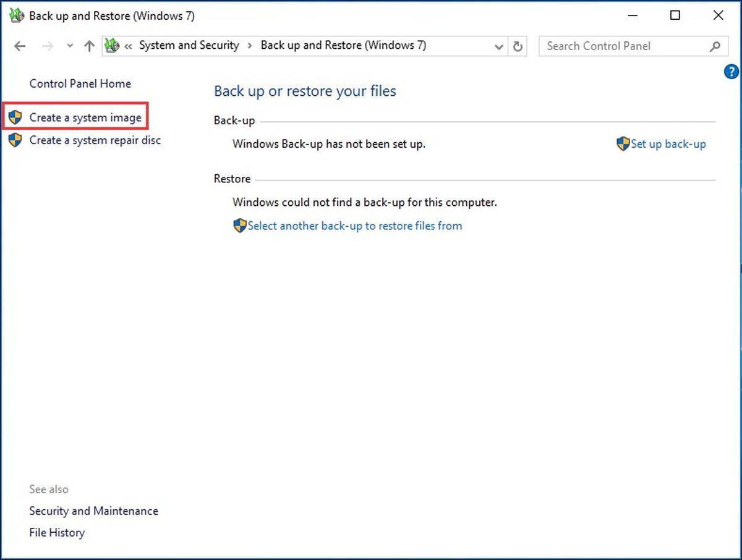Open Help with the blue question mark
742x560 pixels.
tap(731, 72)
